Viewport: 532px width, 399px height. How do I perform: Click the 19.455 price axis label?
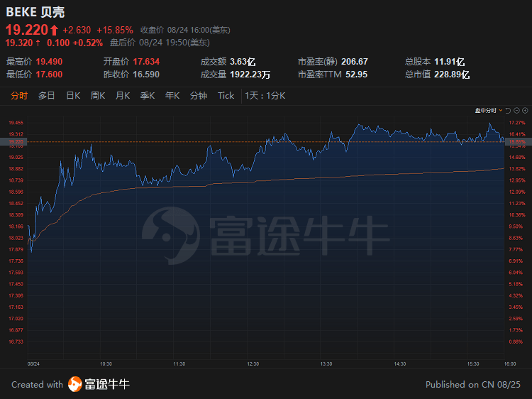16,123
